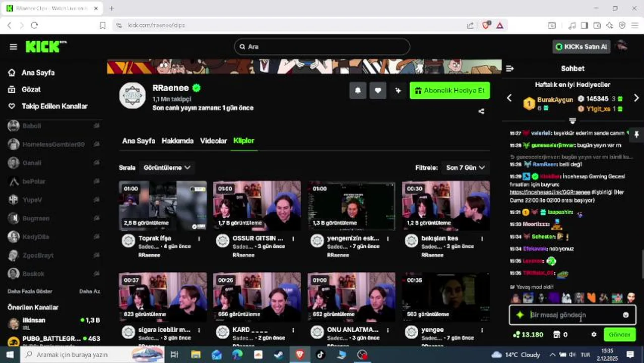
Task: Open the ONU ANLATMA clip thumbnail
Action: click(x=352, y=297)
